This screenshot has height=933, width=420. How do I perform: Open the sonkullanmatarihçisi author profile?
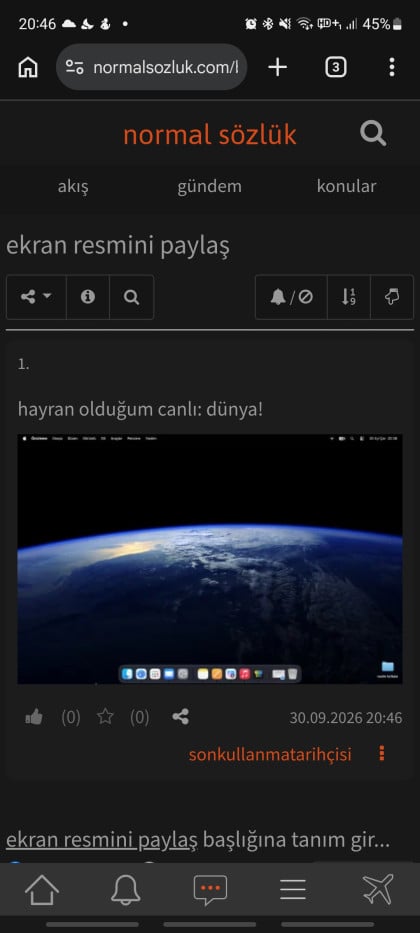tap(270, 754)
